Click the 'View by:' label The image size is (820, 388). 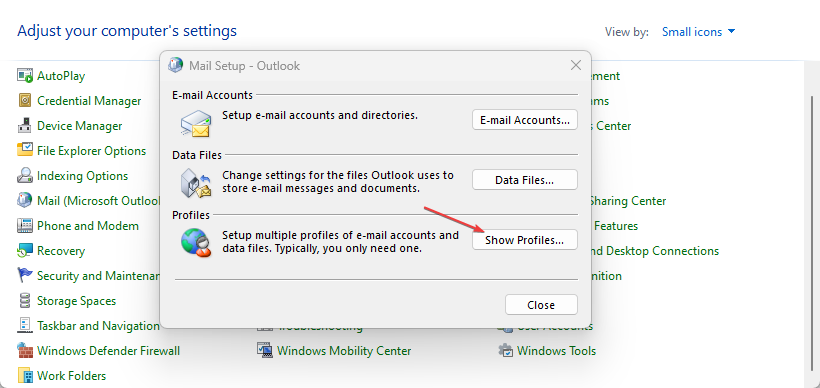pyautogui.click(x=627, y=32)
